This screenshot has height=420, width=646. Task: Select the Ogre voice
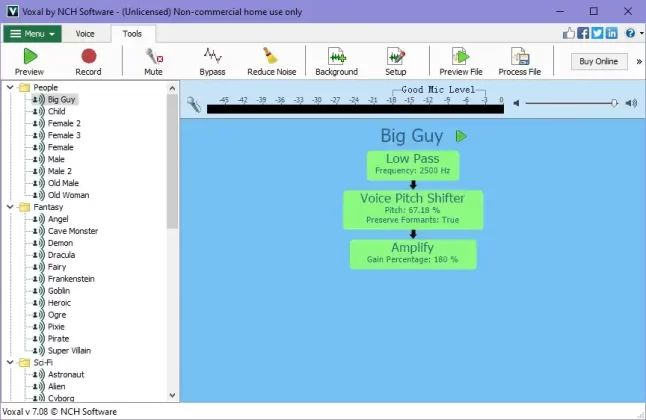click(57, 314)
